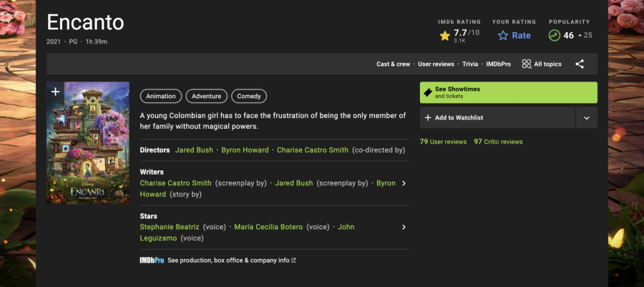
Task: Open director Charise Castro Smith's page
Action: [313, 150]
